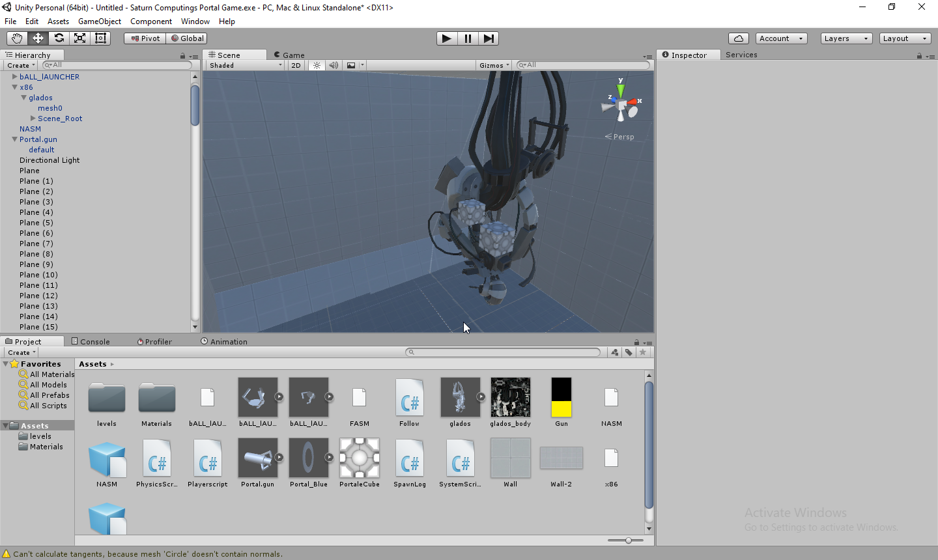This screenshot has height=560, width=938.
Task: Select the levels folder asset
Action: [107, 402]
